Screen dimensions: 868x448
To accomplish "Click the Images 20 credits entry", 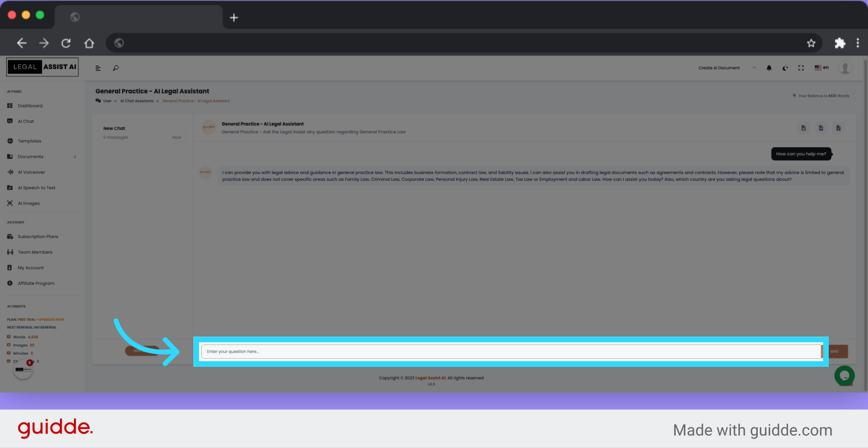I will 21,346.
